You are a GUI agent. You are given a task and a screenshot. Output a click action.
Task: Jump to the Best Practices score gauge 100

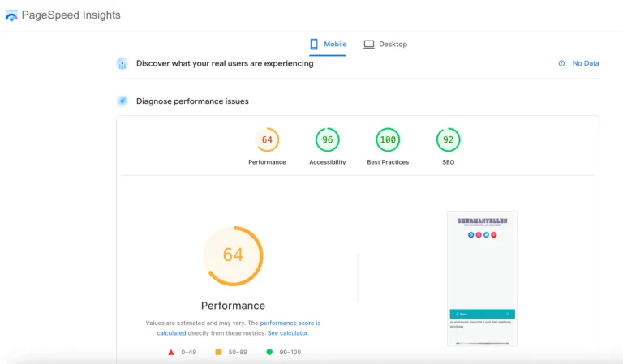pyautogui.click(x=388, y=139)
